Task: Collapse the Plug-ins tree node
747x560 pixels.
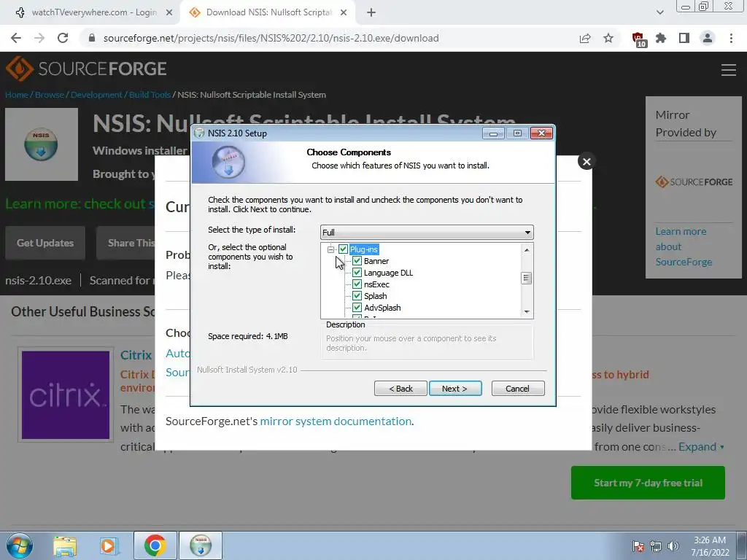Action: pyautogui.click(x=330, y=249)
